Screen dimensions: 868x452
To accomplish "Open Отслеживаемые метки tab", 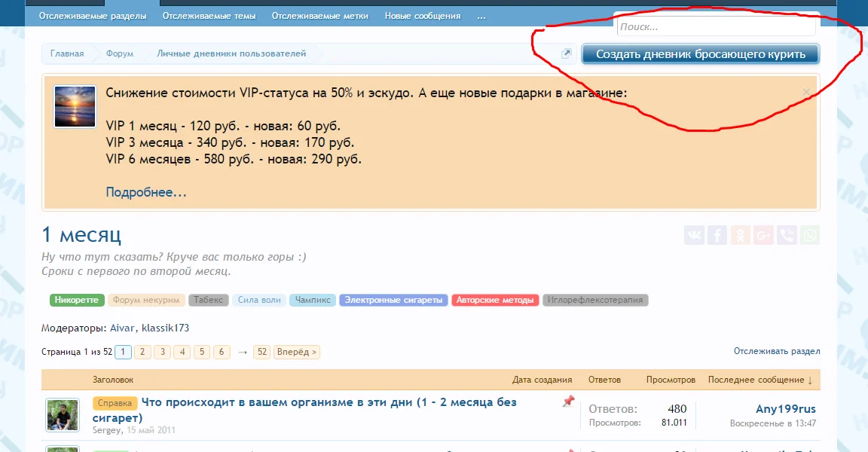I will 320,16.
